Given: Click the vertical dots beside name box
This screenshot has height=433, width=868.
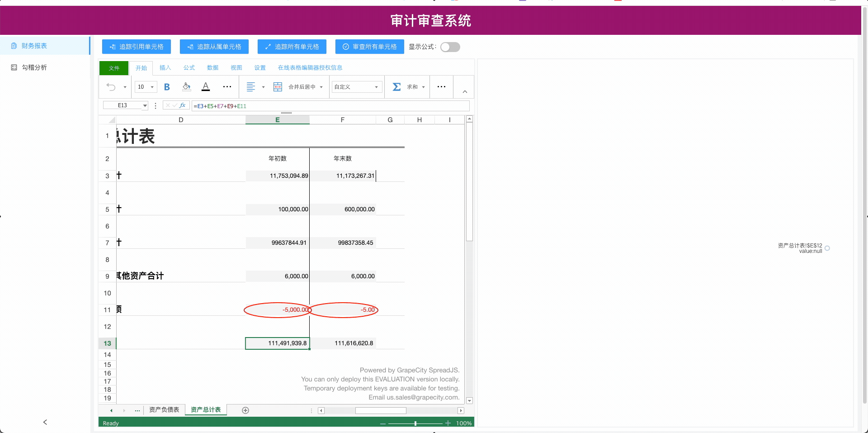Looking at the screenshot, I should pos(156,106).
